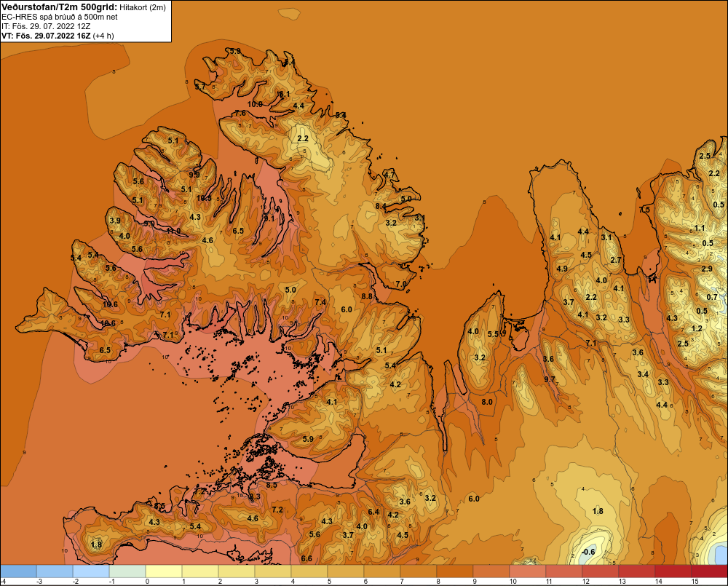The height and width of the screenshot is (586, 728).
Task: Click the 11.0 temperature value on the map
Action: pyautogui.click(x=173, y=230)
